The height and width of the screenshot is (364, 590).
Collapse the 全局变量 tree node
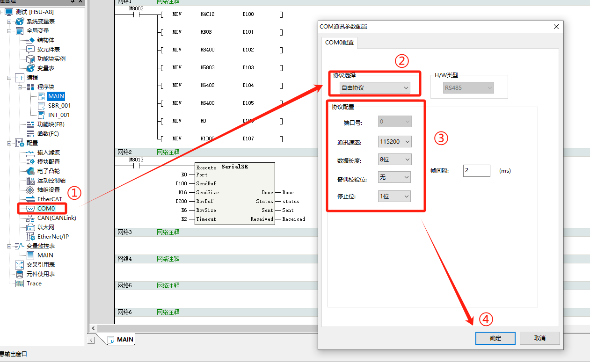click(x=9, y=31)
